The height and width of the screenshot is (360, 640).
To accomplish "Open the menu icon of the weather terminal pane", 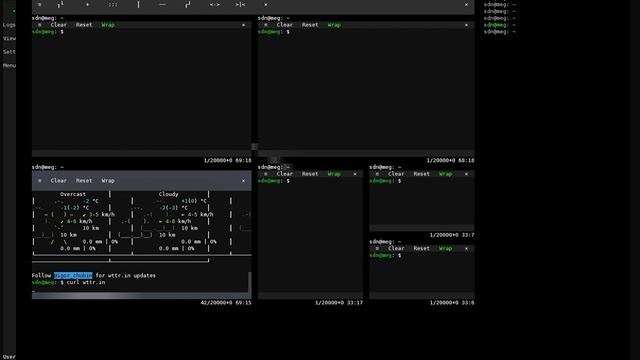I will [x=40, y=180].
